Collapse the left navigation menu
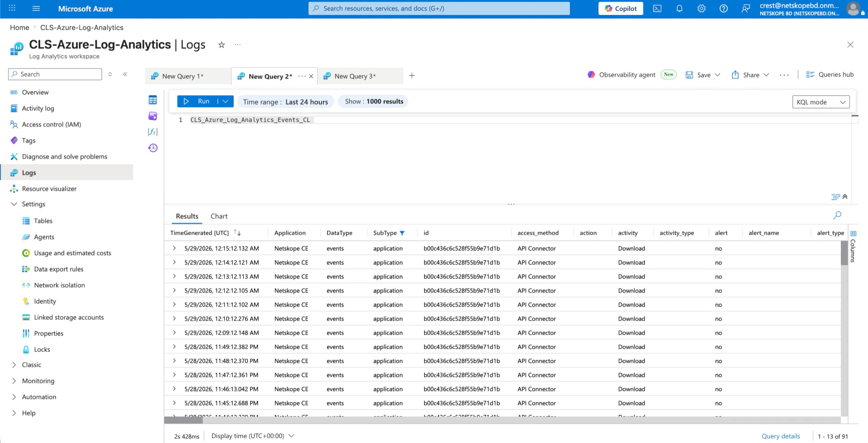 pos(125,74)
